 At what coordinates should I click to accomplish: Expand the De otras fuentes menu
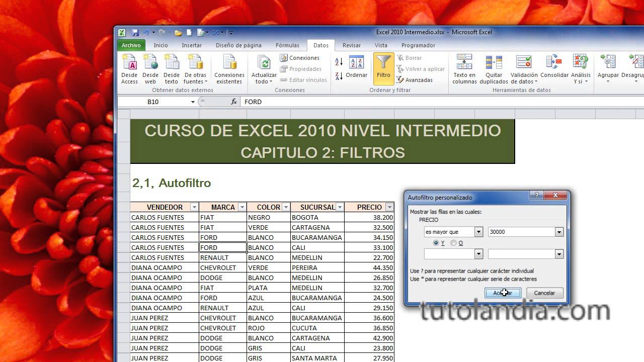(x=196, y=69)
